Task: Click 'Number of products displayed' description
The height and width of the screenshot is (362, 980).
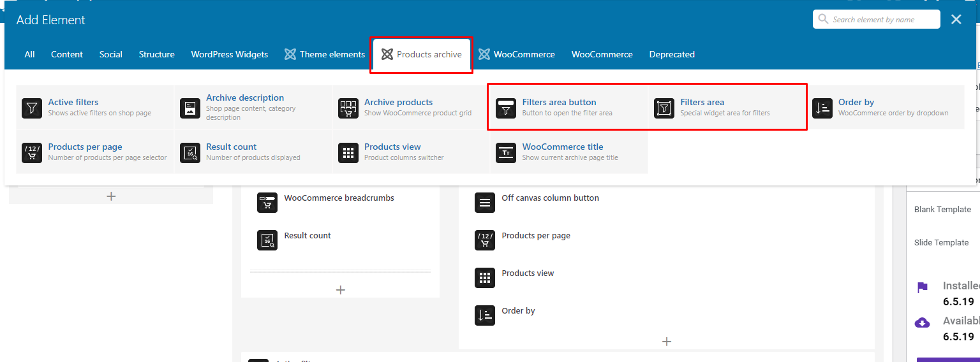Action: pyautogui.click(x=253, y=157)
